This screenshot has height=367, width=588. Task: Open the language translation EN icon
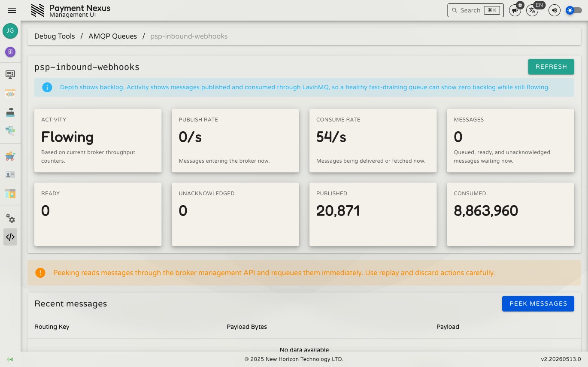(x=532, y=10)
